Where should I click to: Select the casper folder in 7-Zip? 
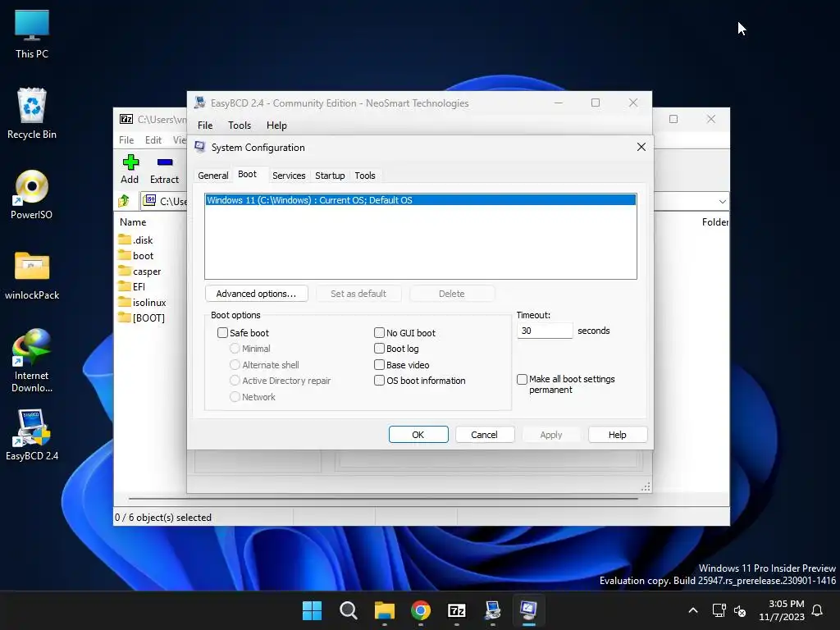point(139,271)
